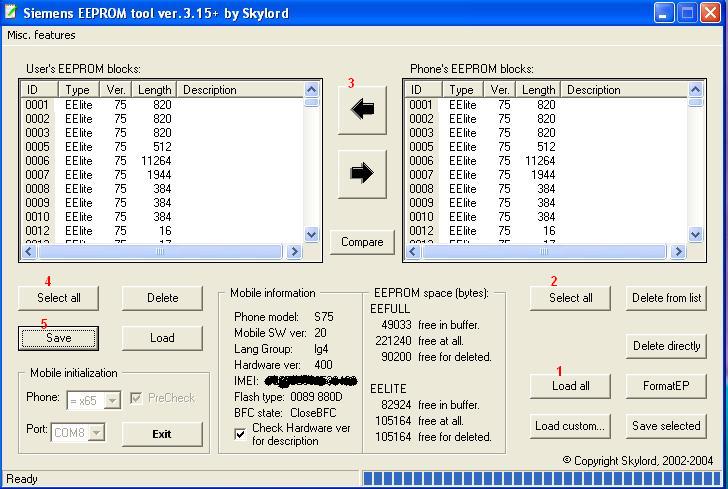The height and width of the screenshot is (489, 728).
Task: Click the ID column header in Phone's list
Action: point(423,90)
